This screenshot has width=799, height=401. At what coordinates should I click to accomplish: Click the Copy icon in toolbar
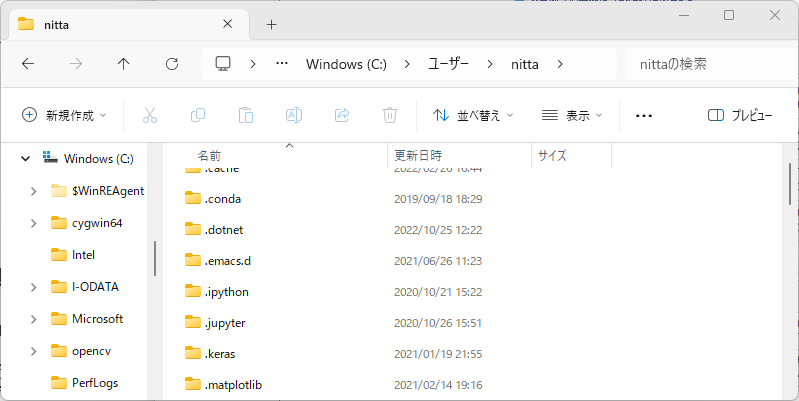click(198, 115)
